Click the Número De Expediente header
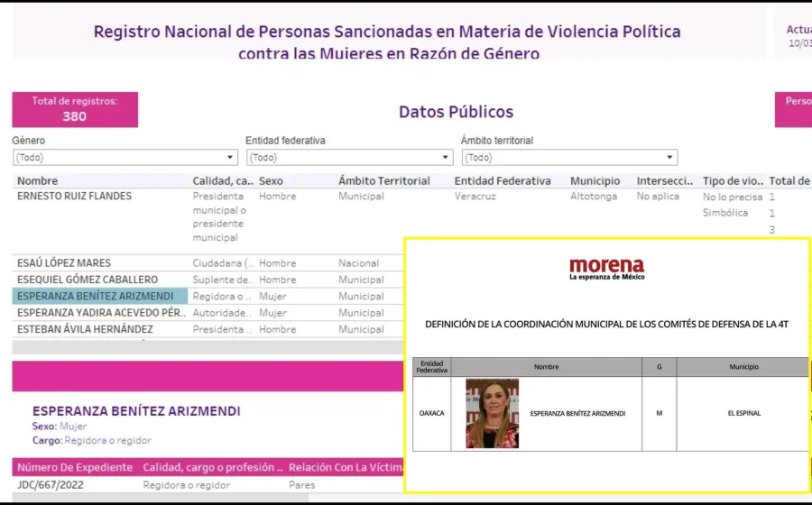Viewport: 812px width, 505px height. (x=75, y=467)
